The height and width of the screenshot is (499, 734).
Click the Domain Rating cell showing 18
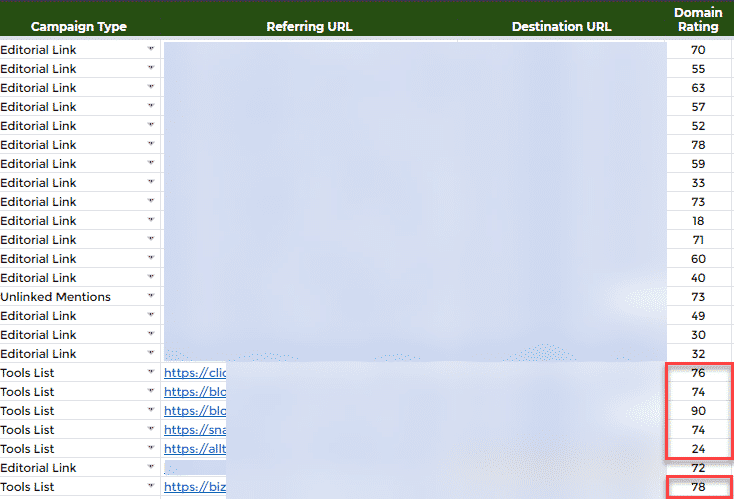point(698,221)
